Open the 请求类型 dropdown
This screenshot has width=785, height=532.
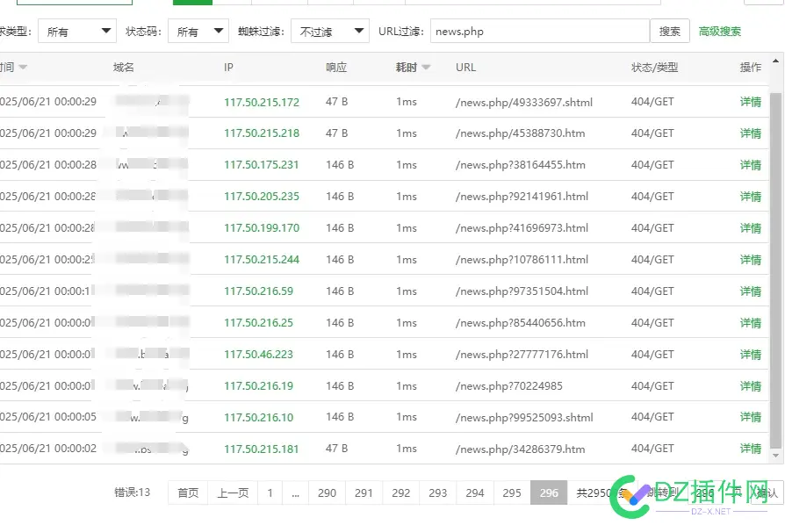click(x=76, y=30)
